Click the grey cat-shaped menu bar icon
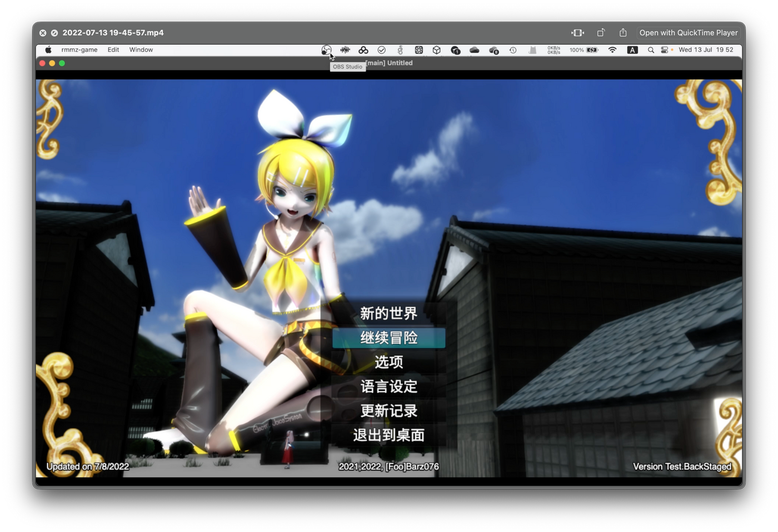The width and height of the screenshot is (778, 532). (x=532, y=50)
